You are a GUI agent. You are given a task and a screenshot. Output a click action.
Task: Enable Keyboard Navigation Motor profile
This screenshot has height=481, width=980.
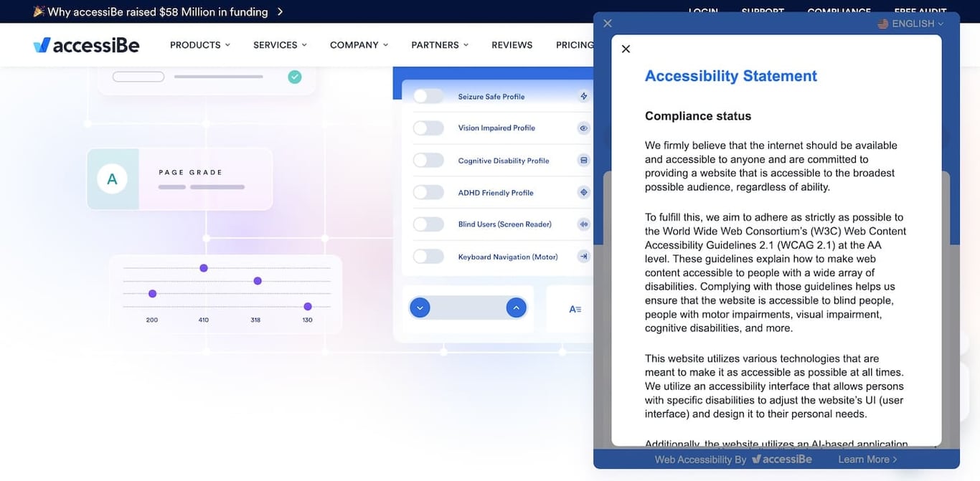(428, 256)
